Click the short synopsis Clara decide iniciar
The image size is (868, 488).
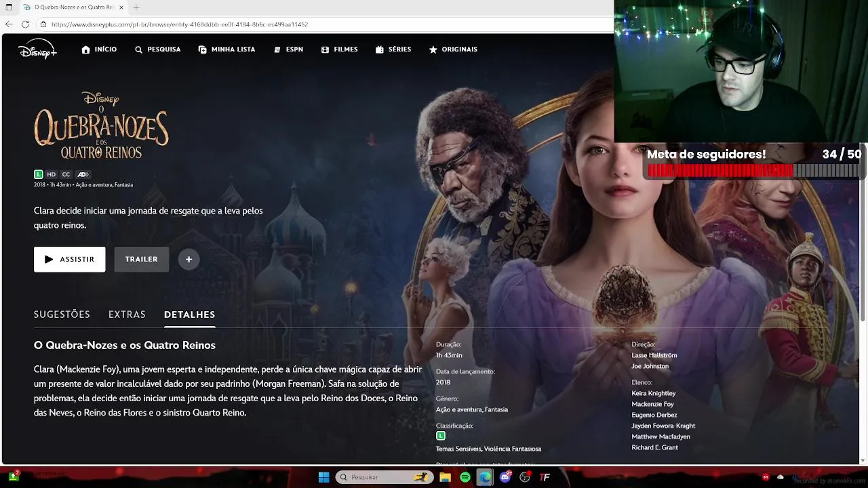click(149, 218)
